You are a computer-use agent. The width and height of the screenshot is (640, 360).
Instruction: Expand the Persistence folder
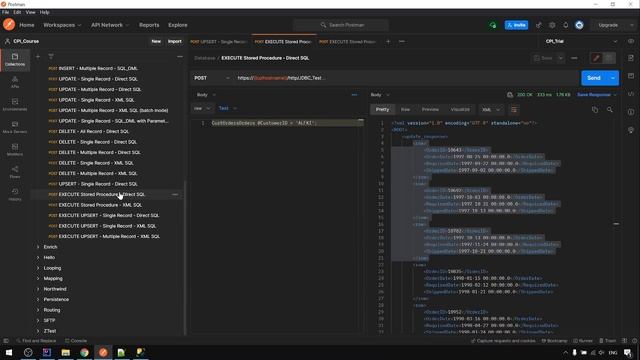tap(38, 300)
